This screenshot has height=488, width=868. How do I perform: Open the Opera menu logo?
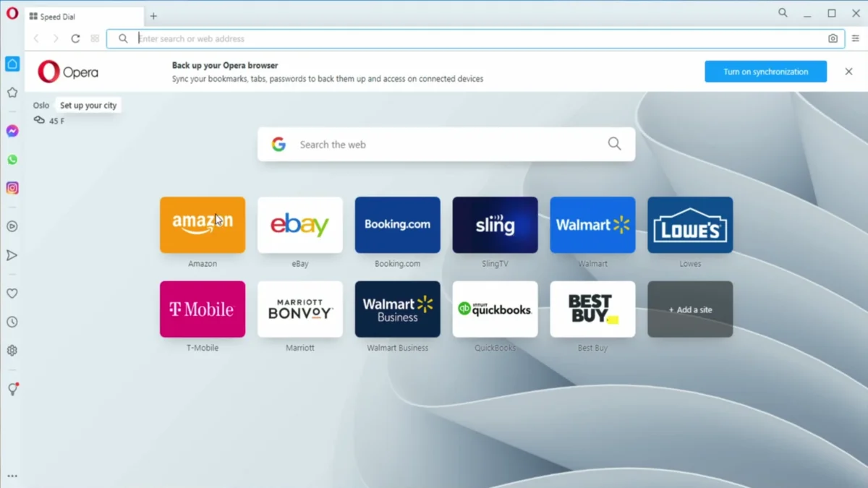tap(12, 13)
